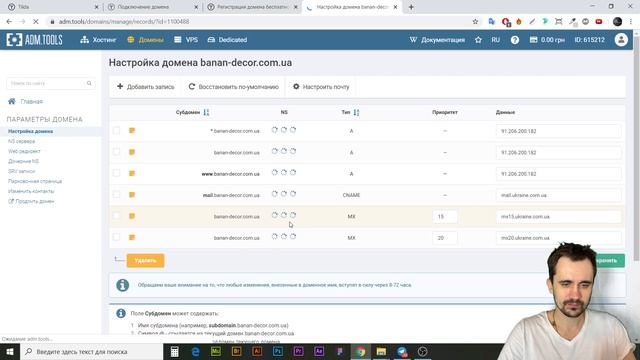Screen dimensions: 640x360
Task: Open Изменить контакты in sidebar
Action: [31, 191]
